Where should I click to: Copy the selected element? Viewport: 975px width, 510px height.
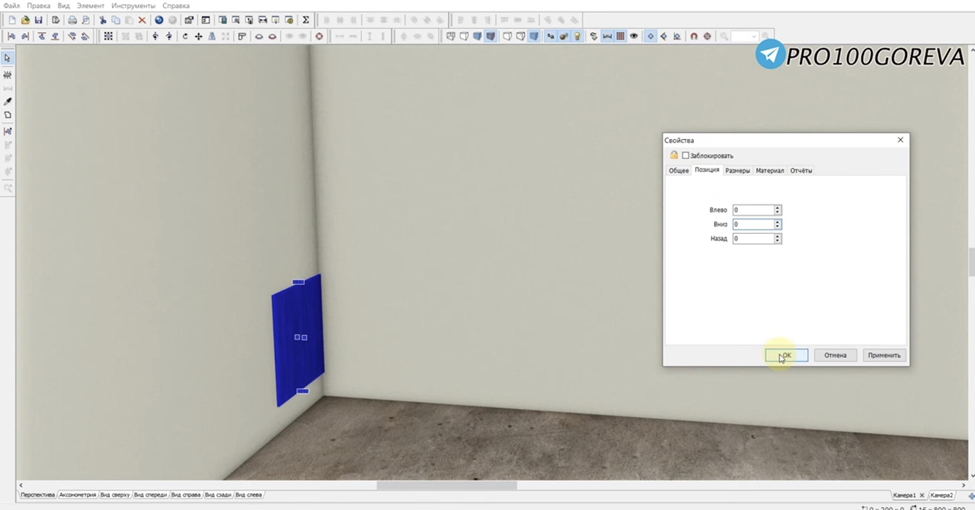pos(116,20)
